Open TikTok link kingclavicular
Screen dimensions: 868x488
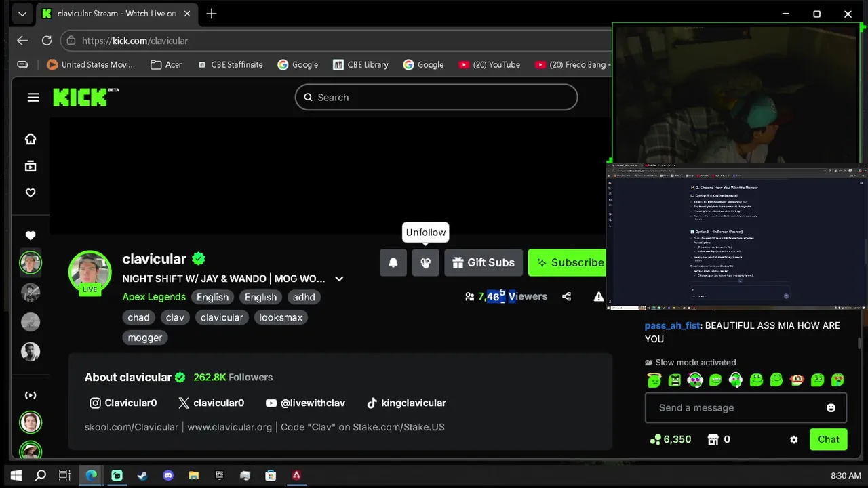coord(406,403)
